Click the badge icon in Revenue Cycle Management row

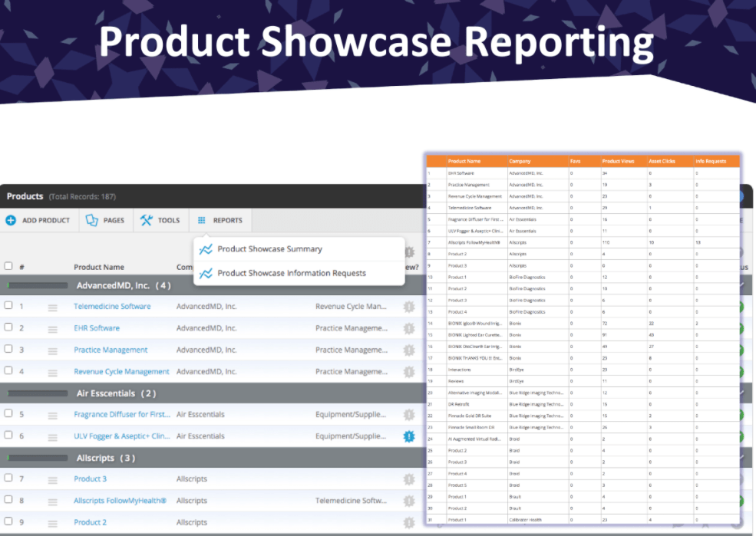pos(409,372)
